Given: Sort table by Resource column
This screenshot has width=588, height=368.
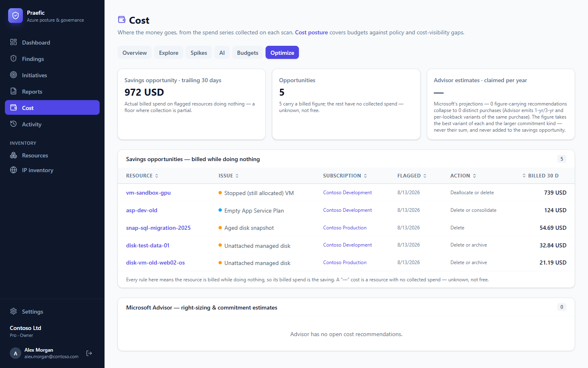Looking at the screenshot, I should click(142, 176).
